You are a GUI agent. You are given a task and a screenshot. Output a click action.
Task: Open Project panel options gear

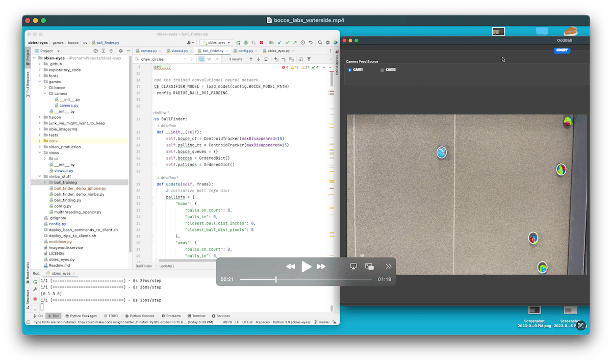click(x=121, y=51)
